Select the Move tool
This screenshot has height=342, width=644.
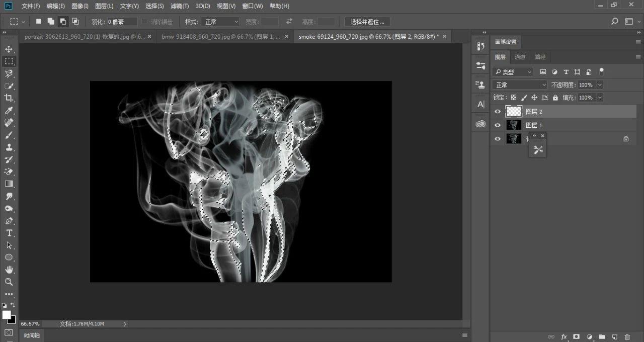click(x=9, y=49)
